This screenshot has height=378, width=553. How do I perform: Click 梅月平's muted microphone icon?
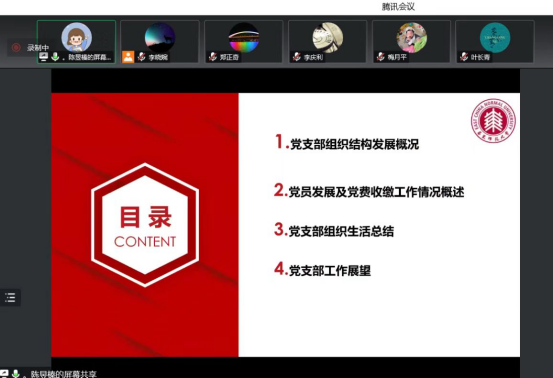pos(381,57)
